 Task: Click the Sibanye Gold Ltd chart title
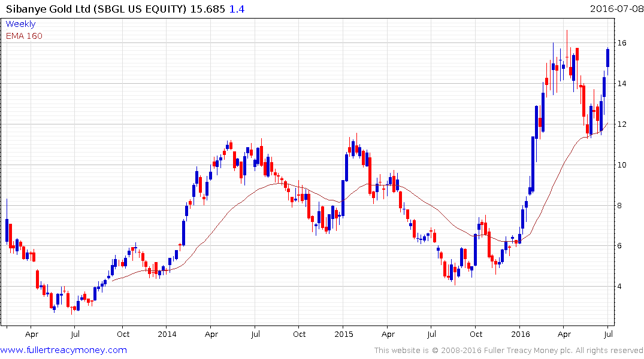(x=96, y=9)
